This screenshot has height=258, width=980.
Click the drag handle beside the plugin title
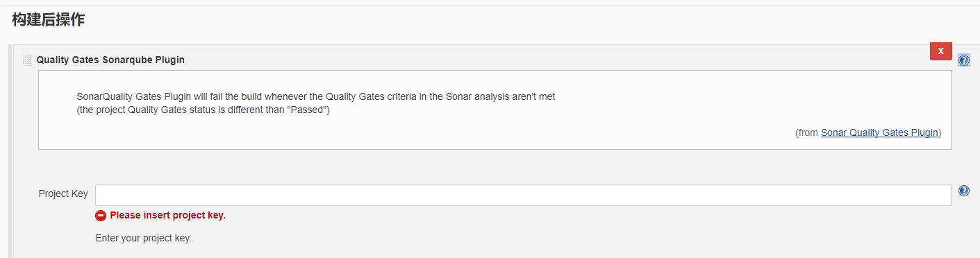(x=26, y=60)
